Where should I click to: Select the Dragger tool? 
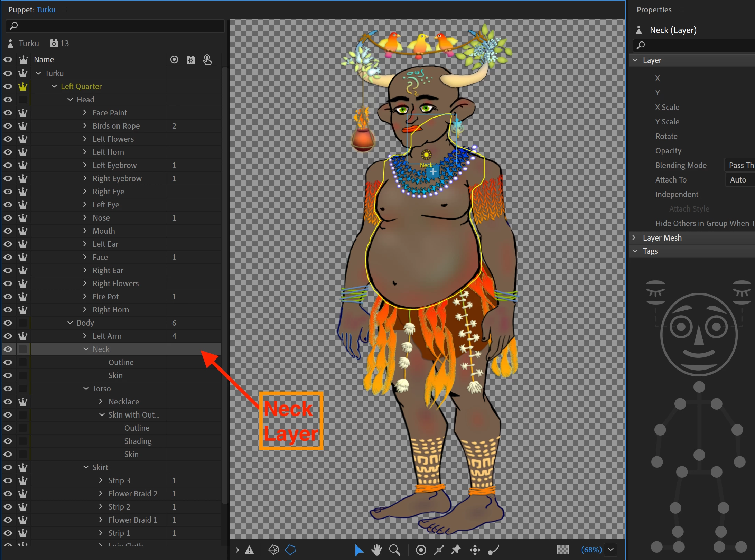475,550
